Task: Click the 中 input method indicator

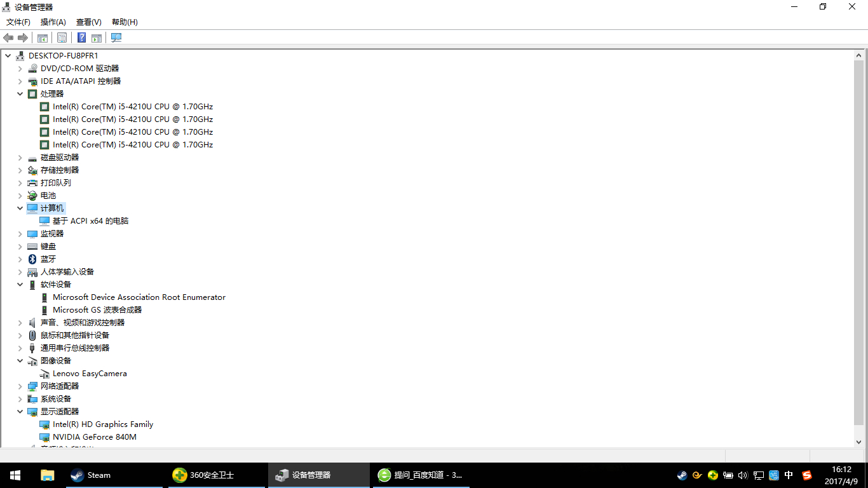Action: pos(789,475)
